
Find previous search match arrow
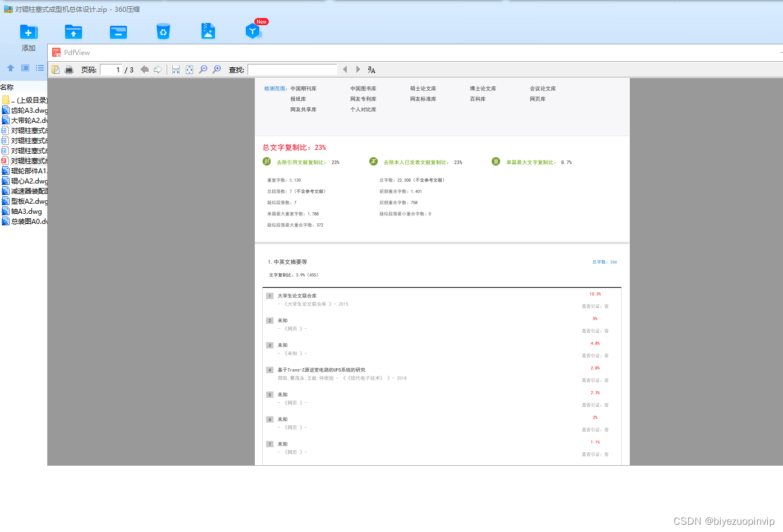click(345, 70)
